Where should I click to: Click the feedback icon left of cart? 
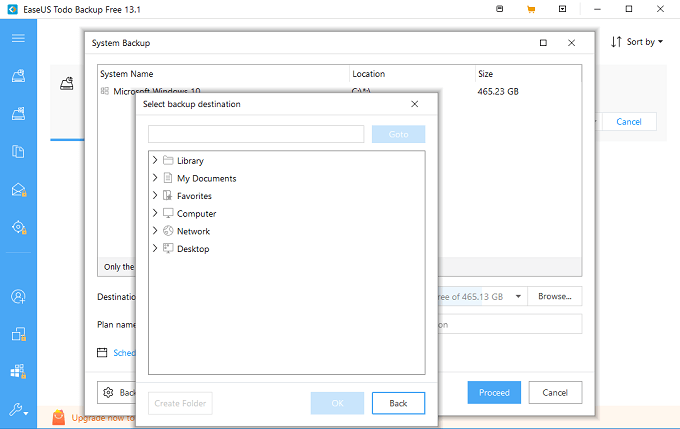tap(500, 9)
